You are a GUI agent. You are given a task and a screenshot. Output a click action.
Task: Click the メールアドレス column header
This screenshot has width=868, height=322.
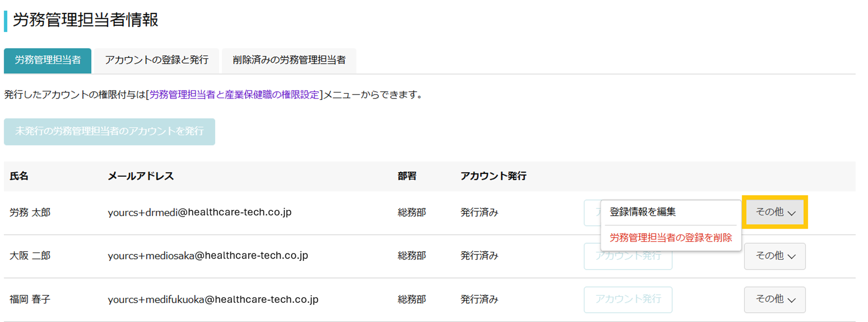tap(141, 176)
